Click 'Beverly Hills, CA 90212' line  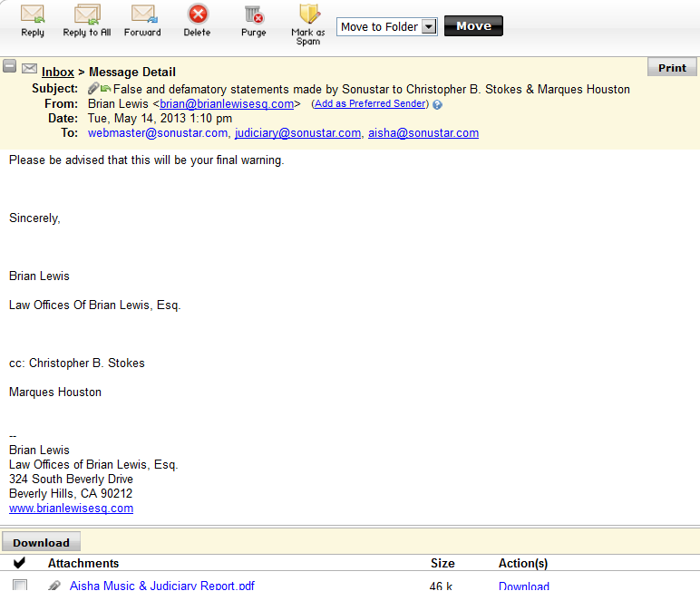tap(71, 493)
